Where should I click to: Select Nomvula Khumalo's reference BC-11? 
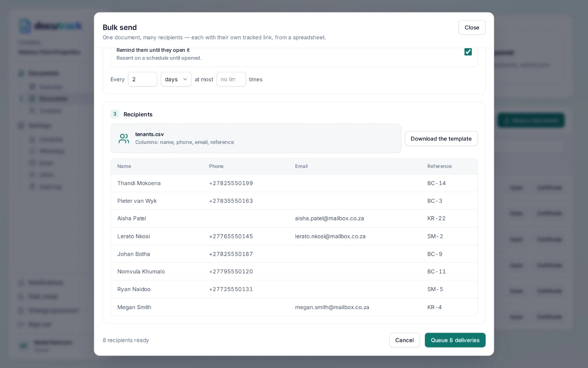pyautogui.click(x=436, y=272)
